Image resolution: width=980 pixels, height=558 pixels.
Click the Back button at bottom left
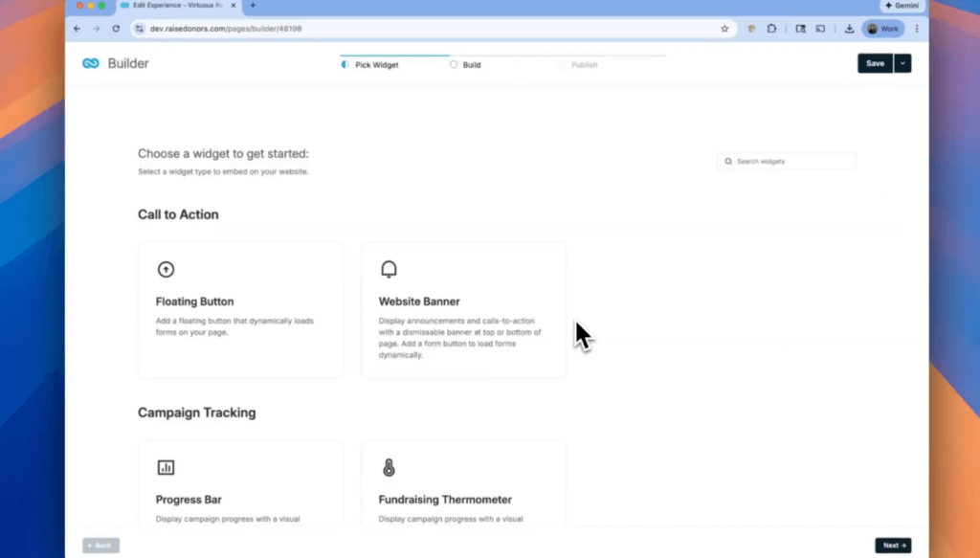tap(100, 546)
